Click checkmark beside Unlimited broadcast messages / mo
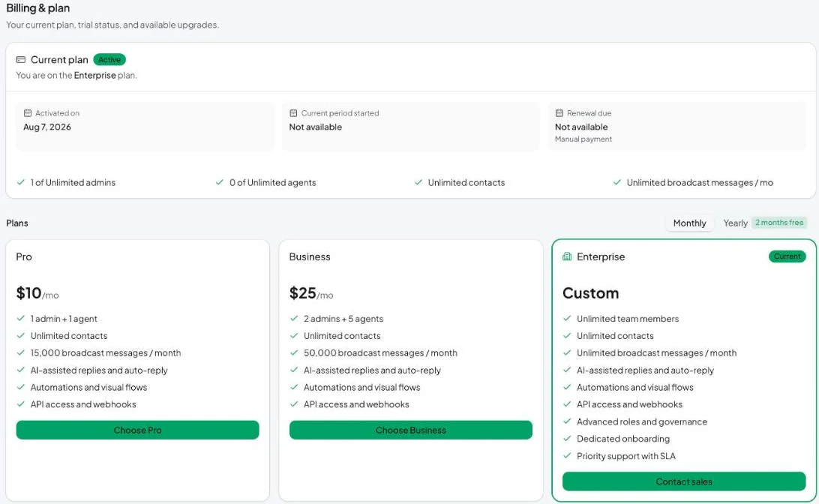Screen dimensions: 819x504 pos(617,182)
